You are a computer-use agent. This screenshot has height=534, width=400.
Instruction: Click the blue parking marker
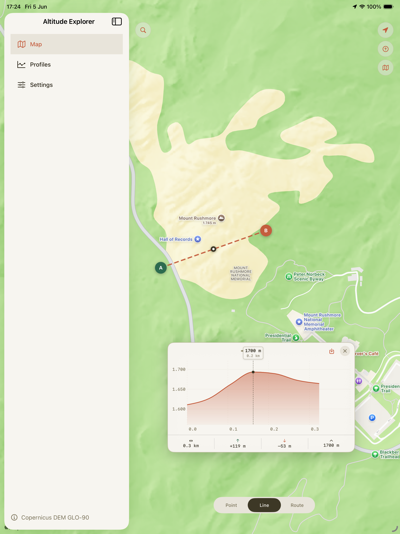click(x=372, y=418)
